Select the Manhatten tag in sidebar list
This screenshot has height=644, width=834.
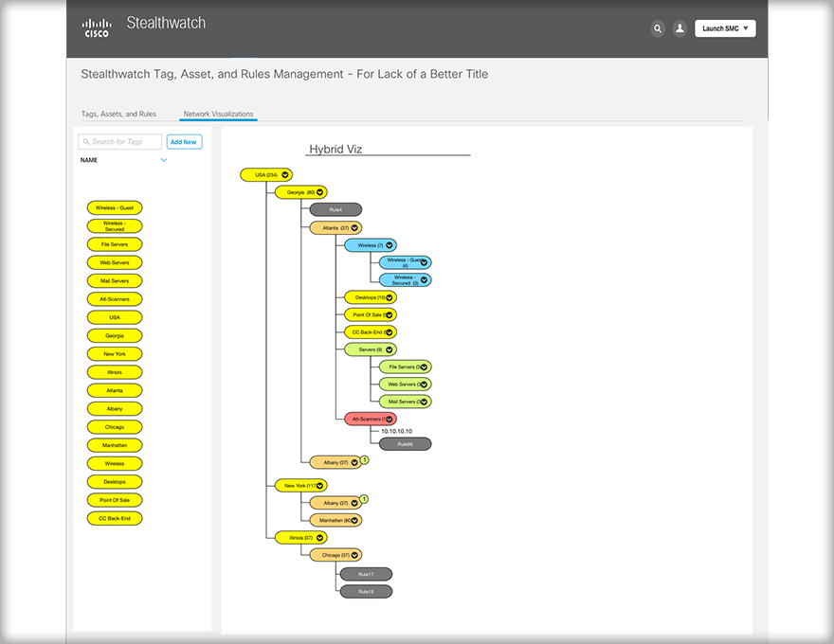(x=115, y=445)
